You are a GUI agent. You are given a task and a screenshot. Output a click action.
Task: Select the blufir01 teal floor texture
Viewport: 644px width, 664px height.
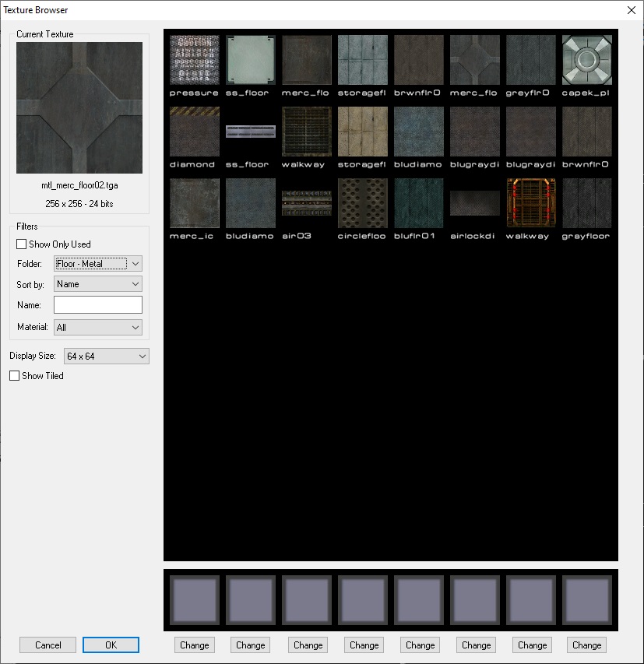click(418, 203)
